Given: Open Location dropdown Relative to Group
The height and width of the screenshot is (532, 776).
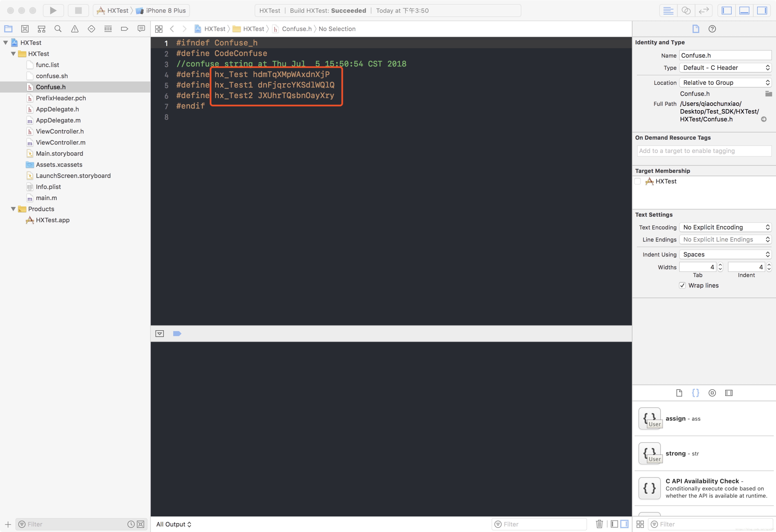Looking at the screenshot, I should 725,82.
